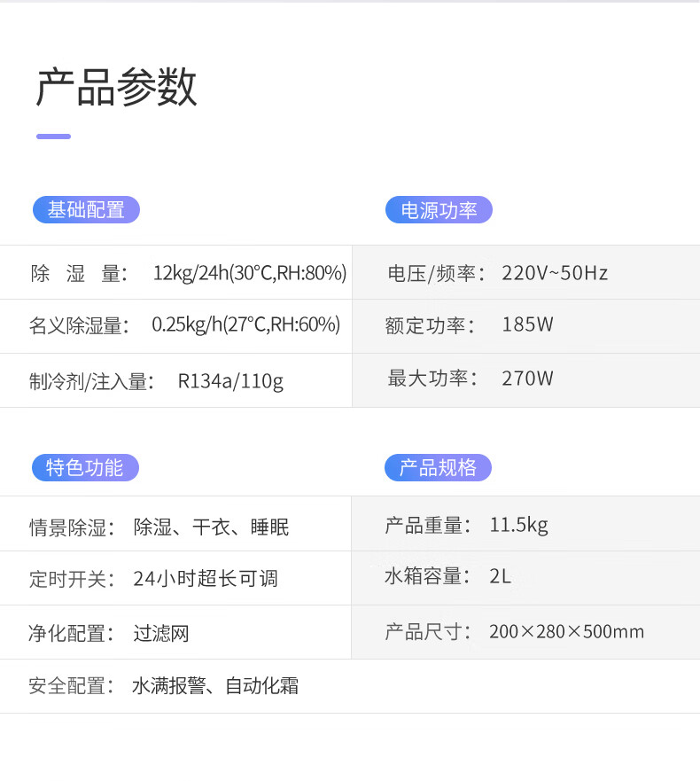Select the 额定功率 185W row

click(525, 326)
